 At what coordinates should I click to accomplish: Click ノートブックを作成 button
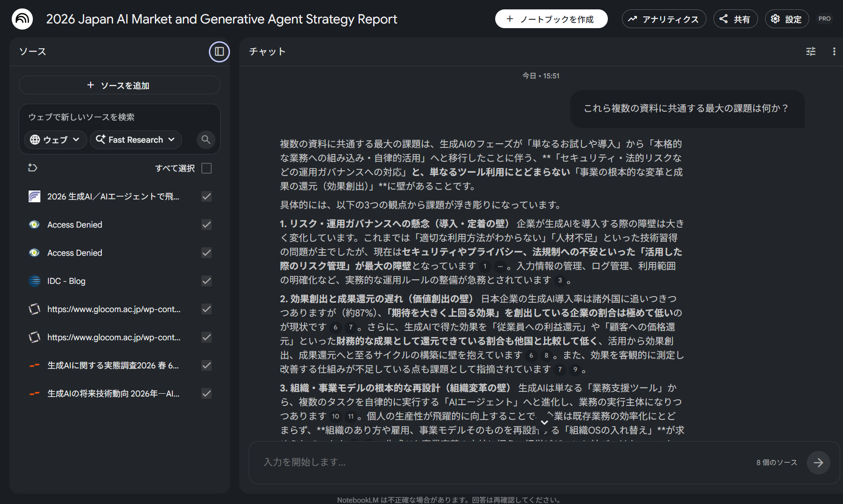pyautogui.click(x=551, y=19)
